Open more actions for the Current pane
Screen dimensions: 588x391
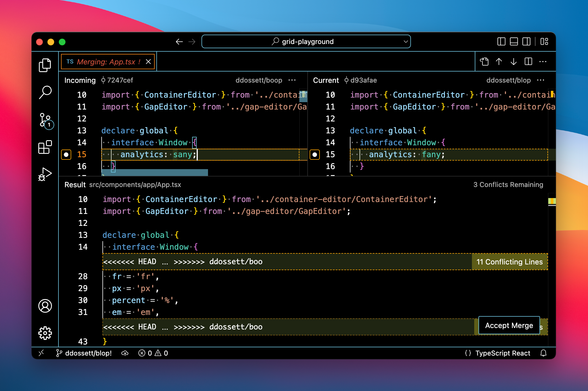tap(541, 80)
